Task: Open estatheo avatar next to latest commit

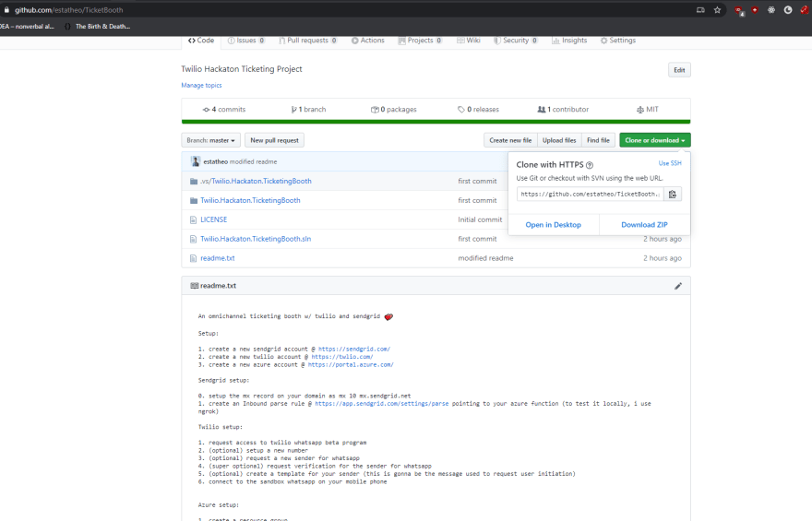Action: 196,161
